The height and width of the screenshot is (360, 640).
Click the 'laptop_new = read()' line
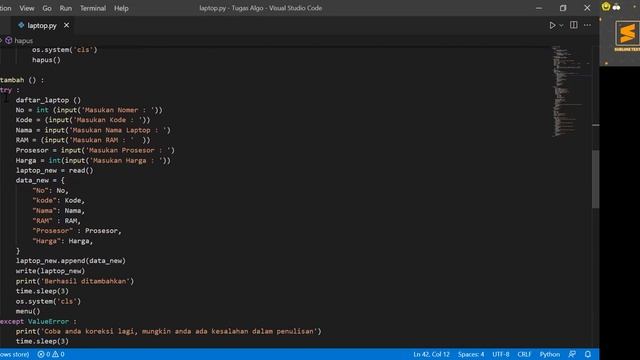coord(54,171)
